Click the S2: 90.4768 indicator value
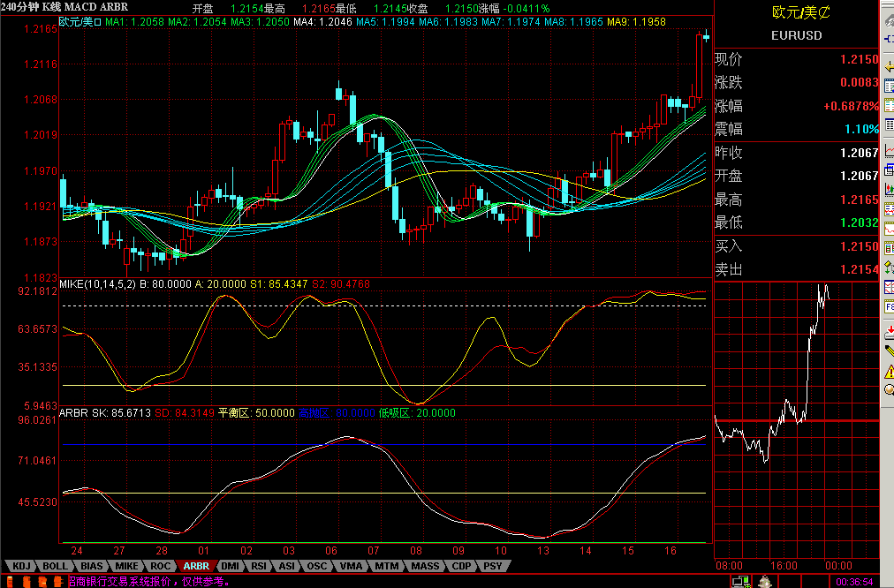 coord(341,283)
